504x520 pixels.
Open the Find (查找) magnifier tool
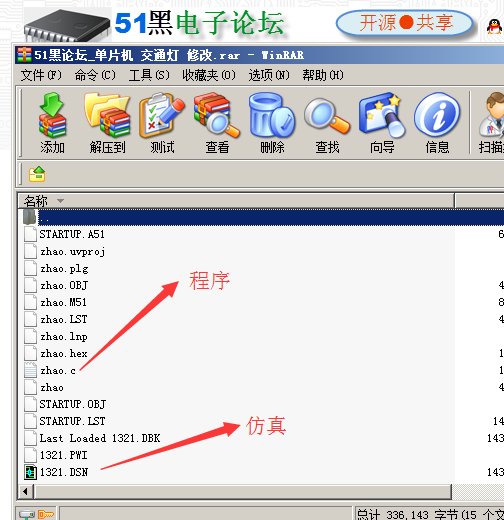[327, 122]
